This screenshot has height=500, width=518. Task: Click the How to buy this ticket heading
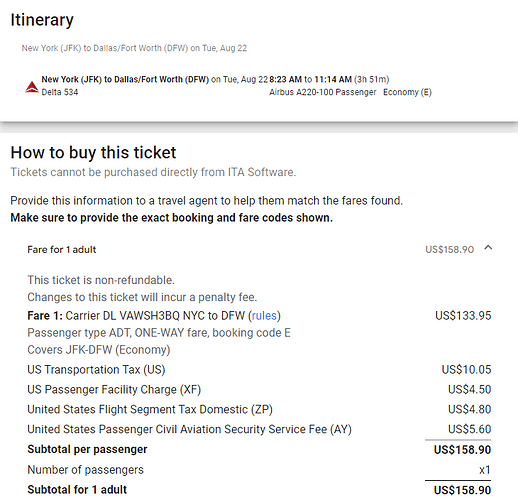93,152
